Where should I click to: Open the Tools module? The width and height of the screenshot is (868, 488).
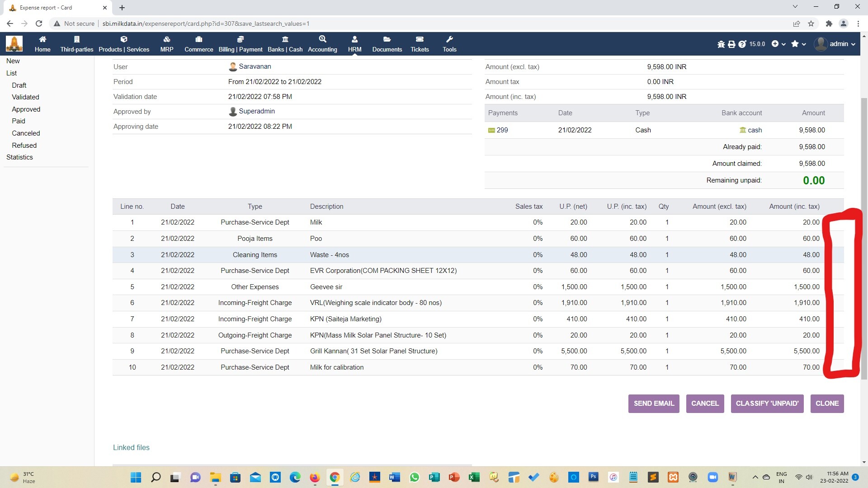tap(449, 44)
